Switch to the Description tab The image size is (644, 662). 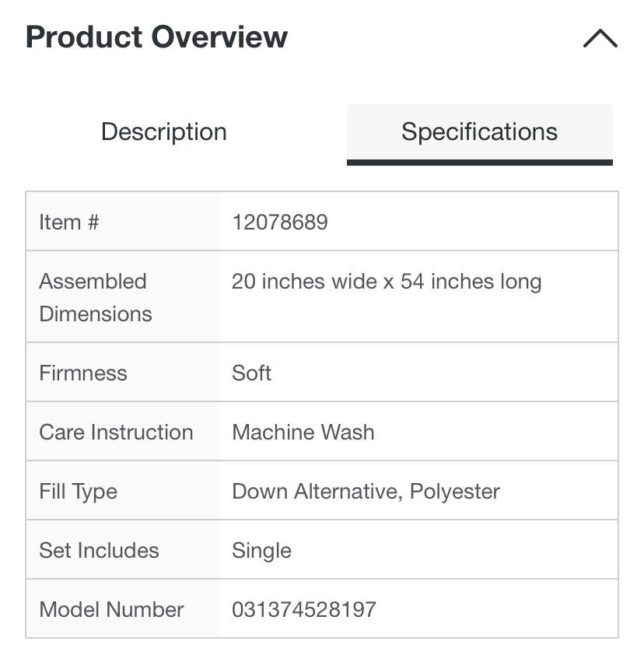click(164, 131)
